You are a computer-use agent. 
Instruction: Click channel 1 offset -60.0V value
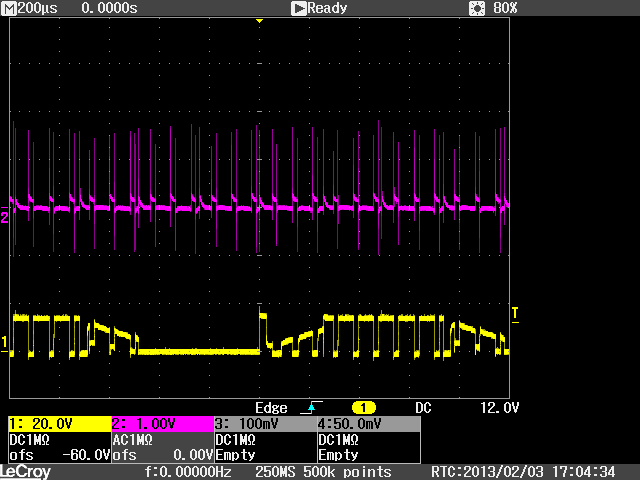86,455
